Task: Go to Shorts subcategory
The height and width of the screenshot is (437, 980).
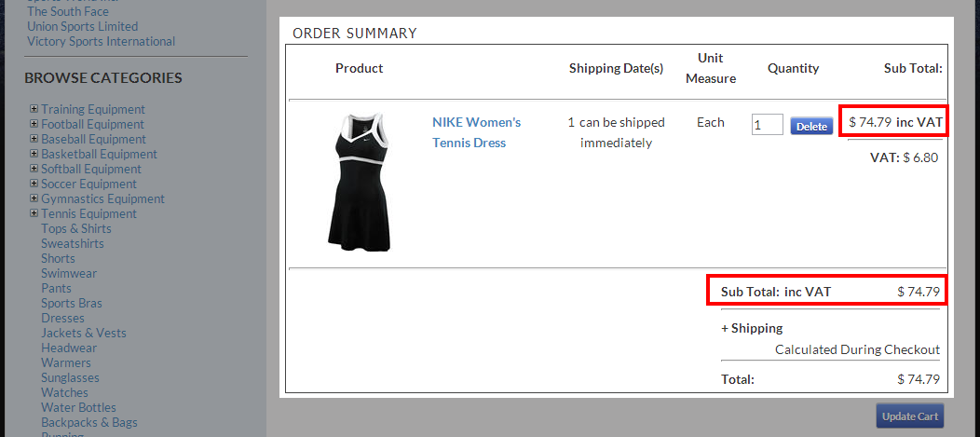Action: click(58, 259)
